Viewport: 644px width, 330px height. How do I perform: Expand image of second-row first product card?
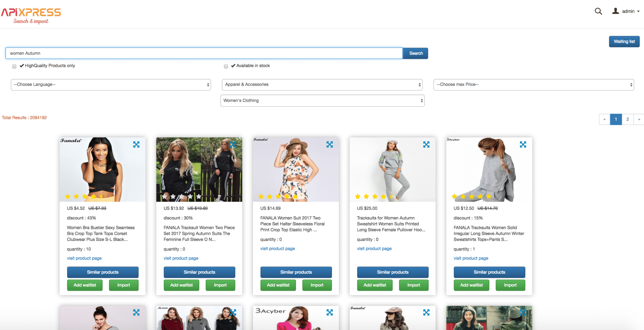tap(136, 312)
